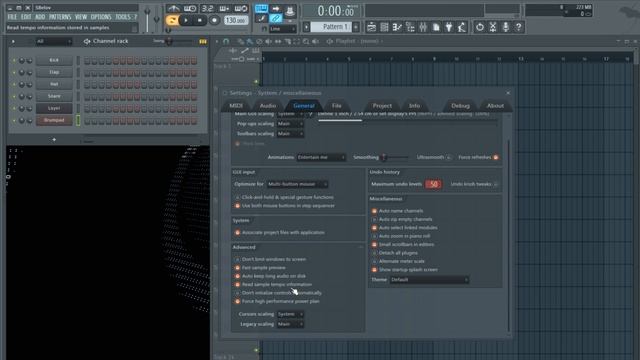
Task: Open the Legacy scaling dropdown
Action: coord(290,324)
